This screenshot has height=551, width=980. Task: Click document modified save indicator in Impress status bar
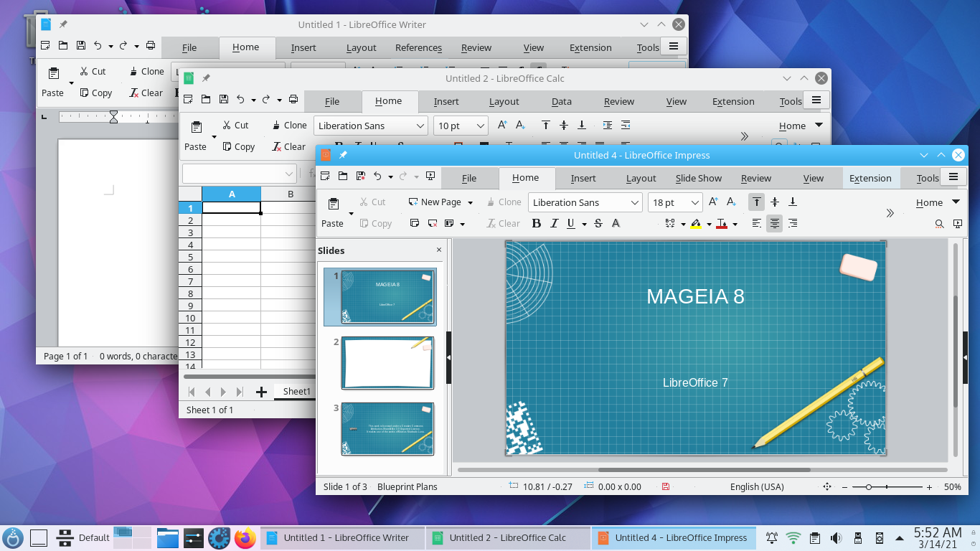coord(666,486)
